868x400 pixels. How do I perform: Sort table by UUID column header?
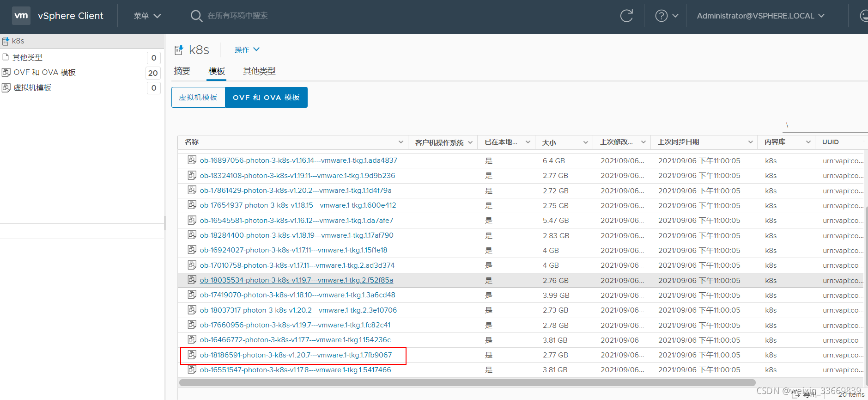830,142
